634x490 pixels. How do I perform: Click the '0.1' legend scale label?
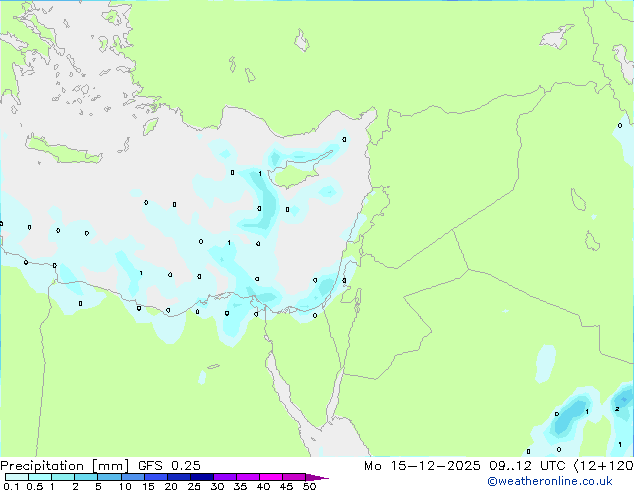(11, 486)
